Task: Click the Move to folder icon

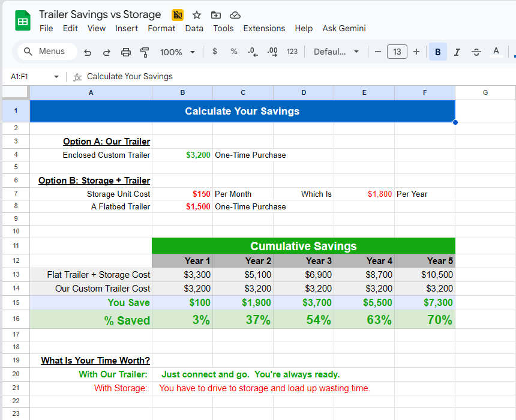Action: click(x=216, y=15)
